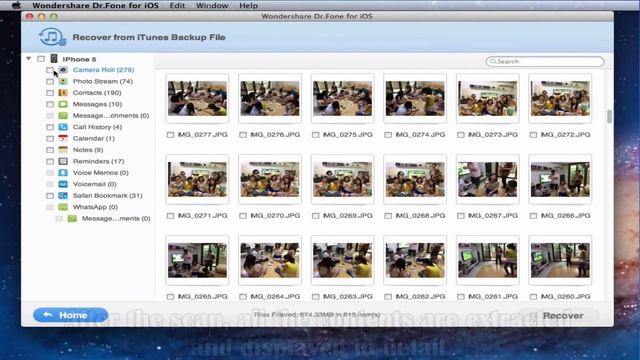
Task: Click the Notes (9) label
Action: (x=88, y=150)
